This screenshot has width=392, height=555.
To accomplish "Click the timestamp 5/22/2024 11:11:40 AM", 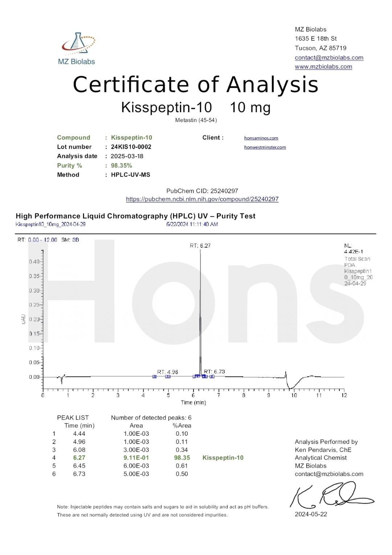I will click(x=192, y=224).
